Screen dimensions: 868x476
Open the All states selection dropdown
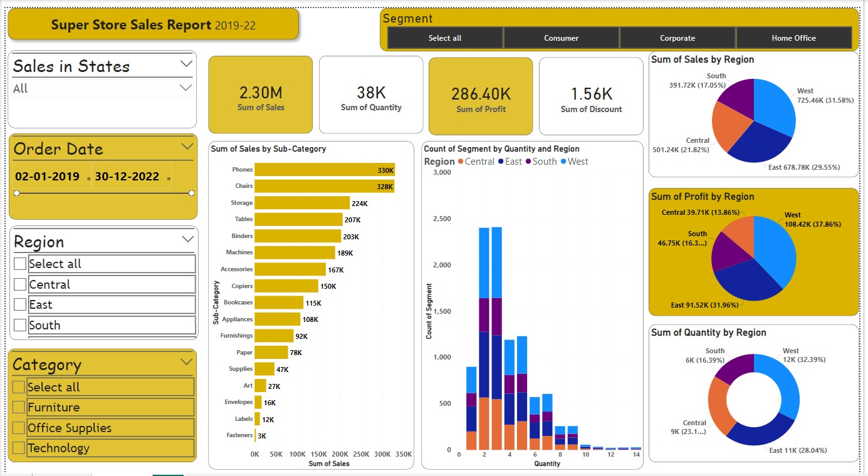[x=185, y=87]
